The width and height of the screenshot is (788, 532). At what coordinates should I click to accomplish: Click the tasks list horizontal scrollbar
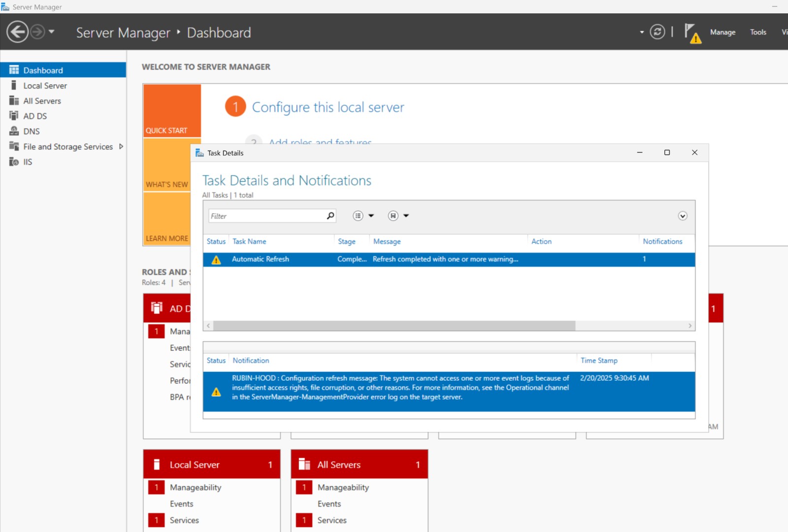[x=394, y=326]
